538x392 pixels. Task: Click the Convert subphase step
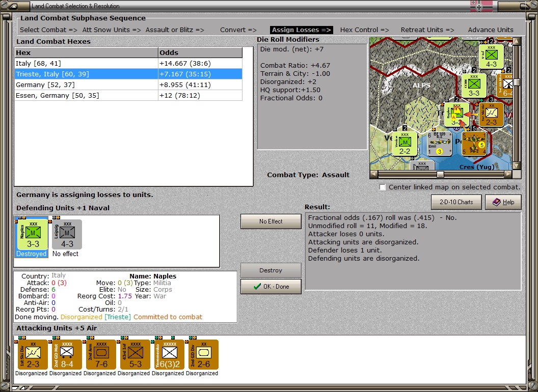pos(238,30)
